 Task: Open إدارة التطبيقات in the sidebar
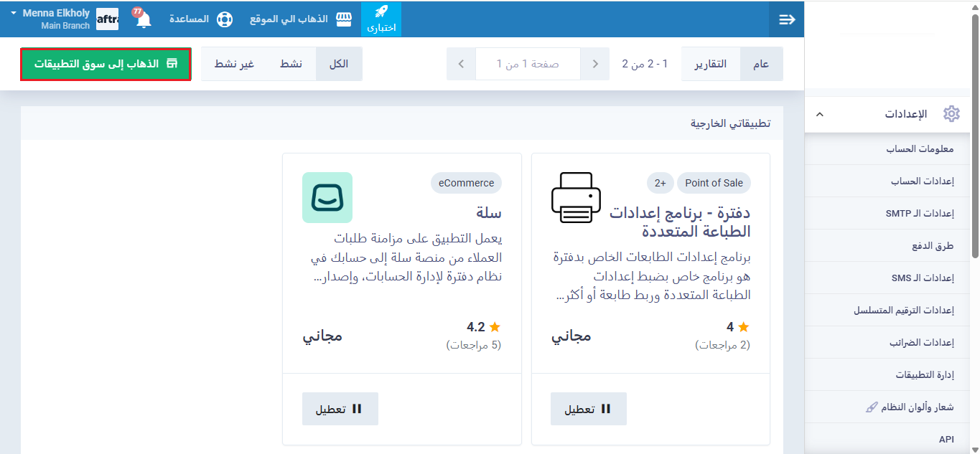click(x=924, y=375)
